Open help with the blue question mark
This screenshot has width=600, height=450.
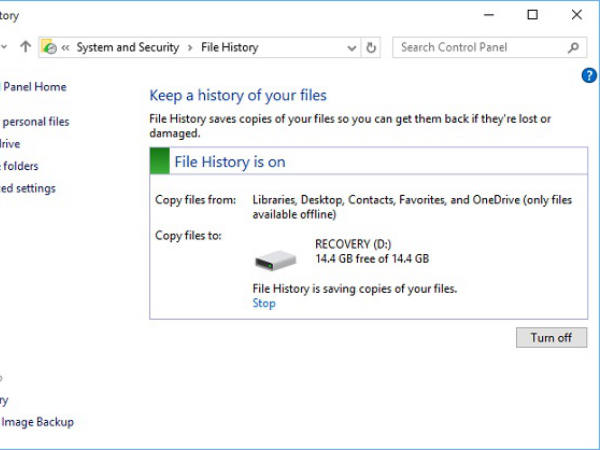[588, 75]
